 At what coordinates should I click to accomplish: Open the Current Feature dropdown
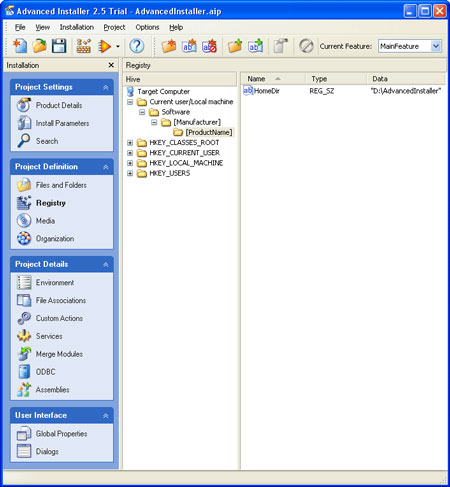tap(436, 46)
